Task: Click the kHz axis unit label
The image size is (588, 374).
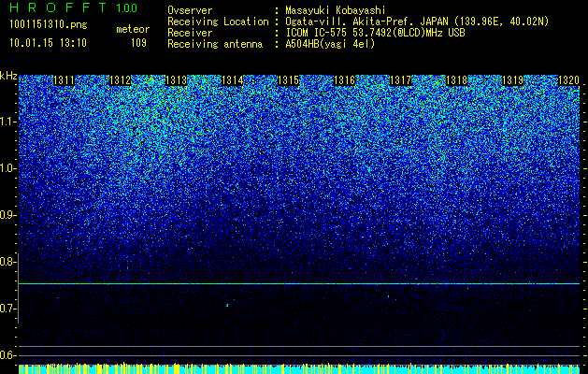Action: click(8, 76)
